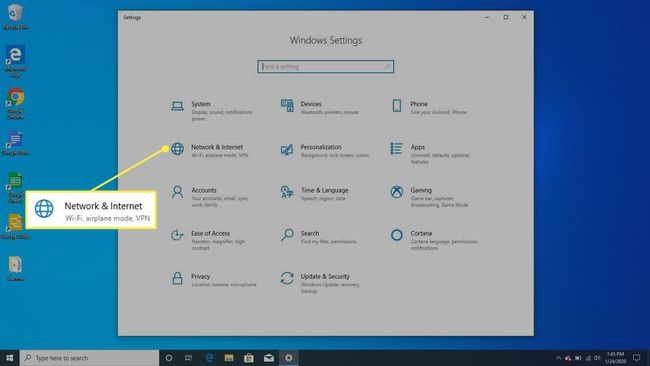Open the System settings category
650x366 pixels.
tap(213, 111)
